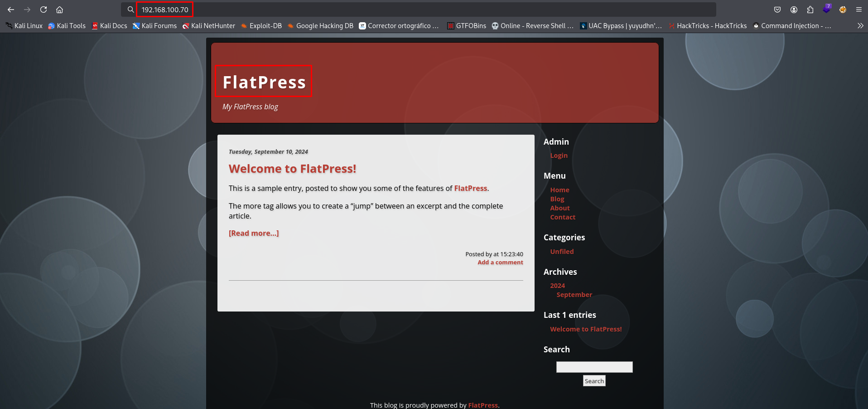Reload the current page

43,10
